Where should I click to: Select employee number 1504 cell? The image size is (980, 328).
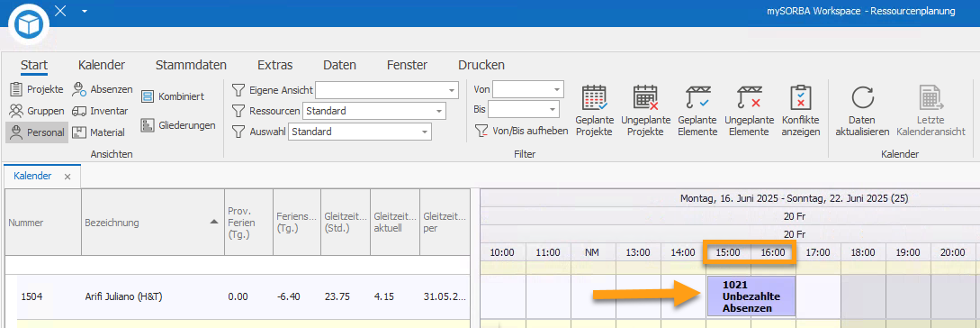click(x=31, y=296)
